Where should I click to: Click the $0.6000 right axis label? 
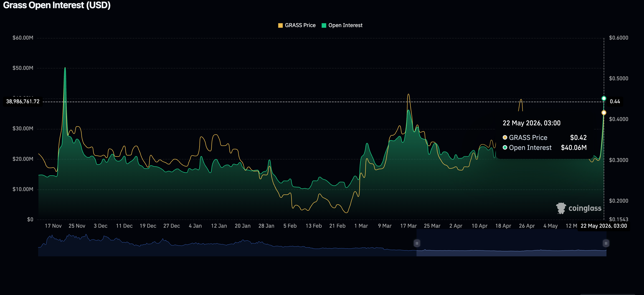click(619, 38)
